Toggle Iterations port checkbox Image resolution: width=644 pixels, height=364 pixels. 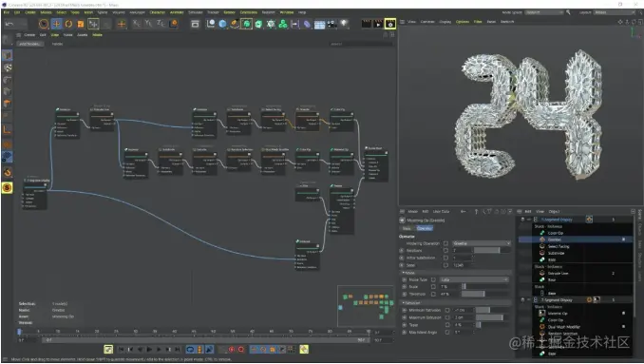(445, 250)
